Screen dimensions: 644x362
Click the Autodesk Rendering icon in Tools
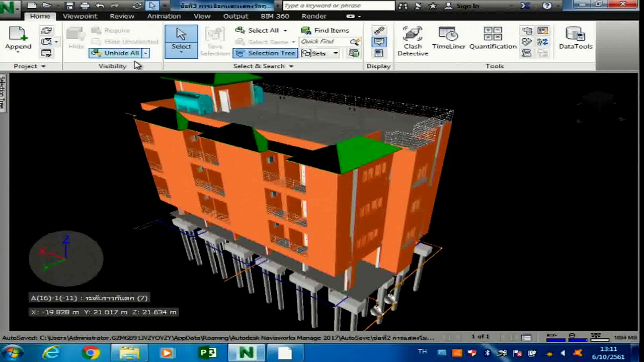(527, 31)
